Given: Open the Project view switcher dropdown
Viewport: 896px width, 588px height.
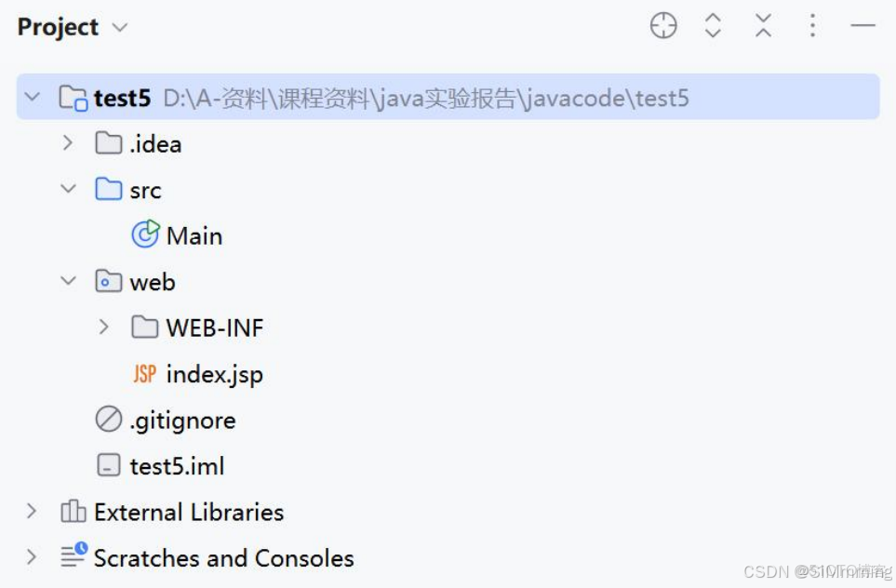Looking at the screenshot, I should [118, 27].
